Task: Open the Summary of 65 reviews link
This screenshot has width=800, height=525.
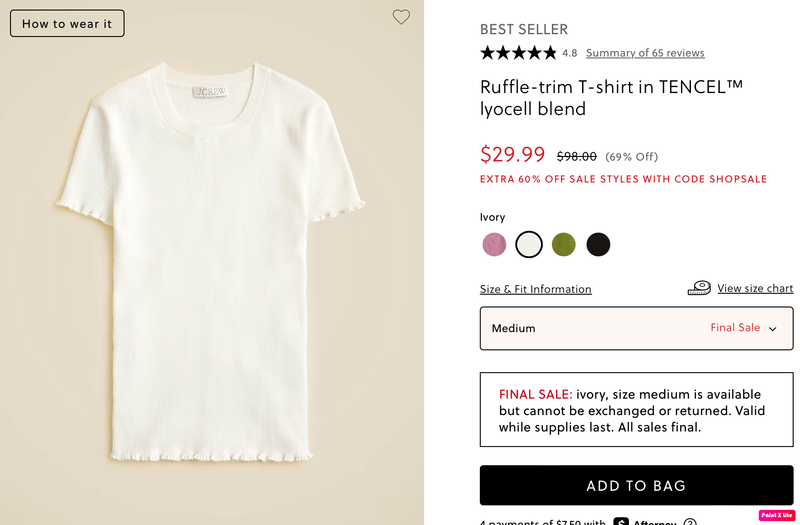Action: [645, 53]
